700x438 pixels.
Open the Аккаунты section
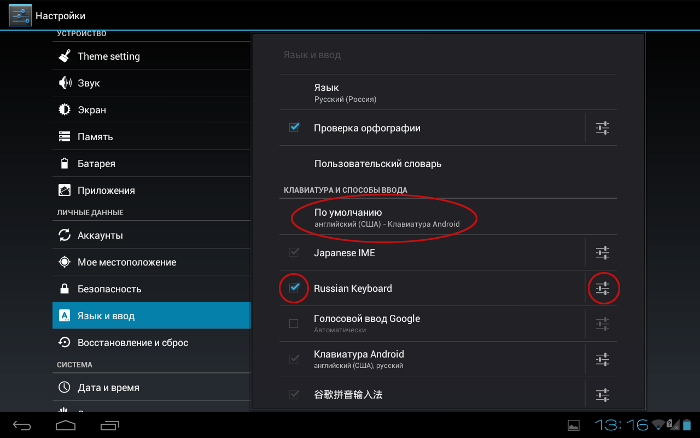point(151,235)
